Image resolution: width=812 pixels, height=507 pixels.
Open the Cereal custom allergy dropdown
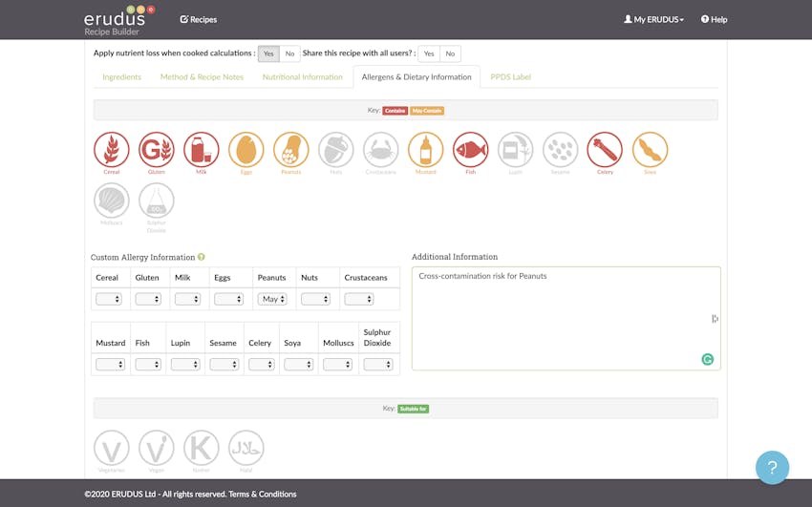coord(109,299)
